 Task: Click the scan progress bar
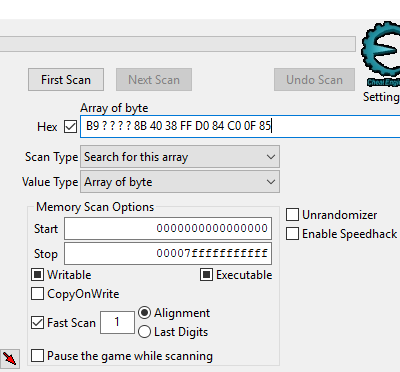point(178,44)
